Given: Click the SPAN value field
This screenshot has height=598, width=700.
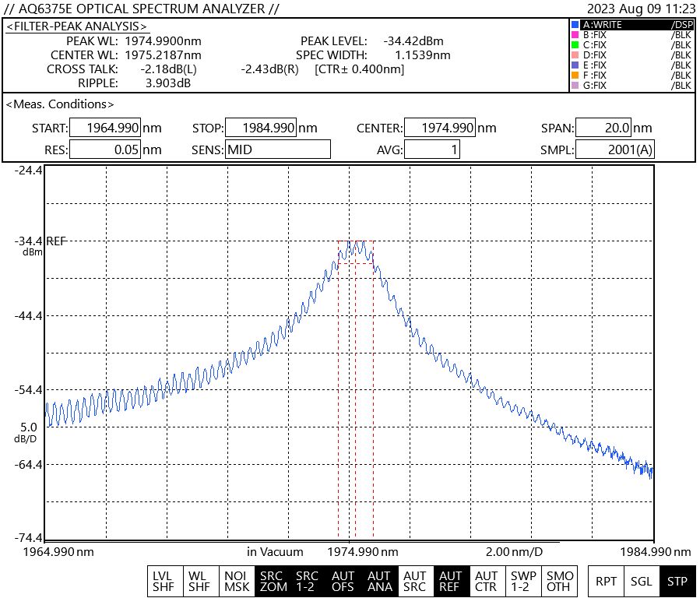Looking at the screenshot, I should coord(603,128).
